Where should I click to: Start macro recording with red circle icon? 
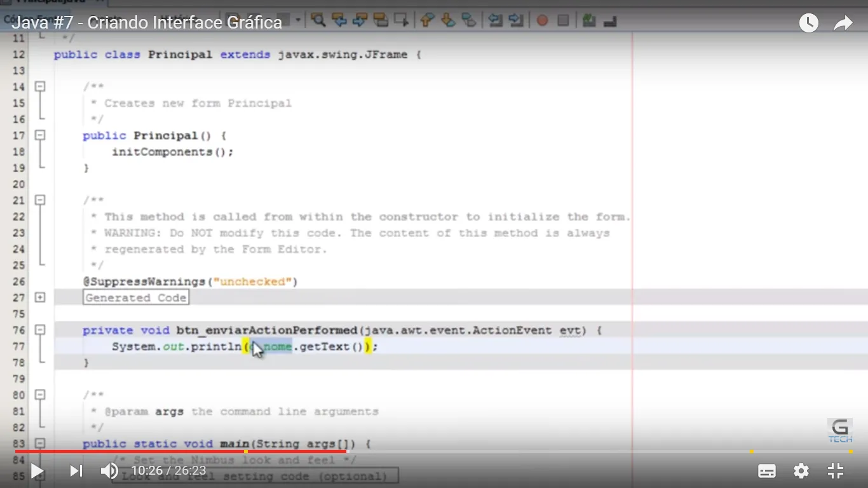click(542, 20)
